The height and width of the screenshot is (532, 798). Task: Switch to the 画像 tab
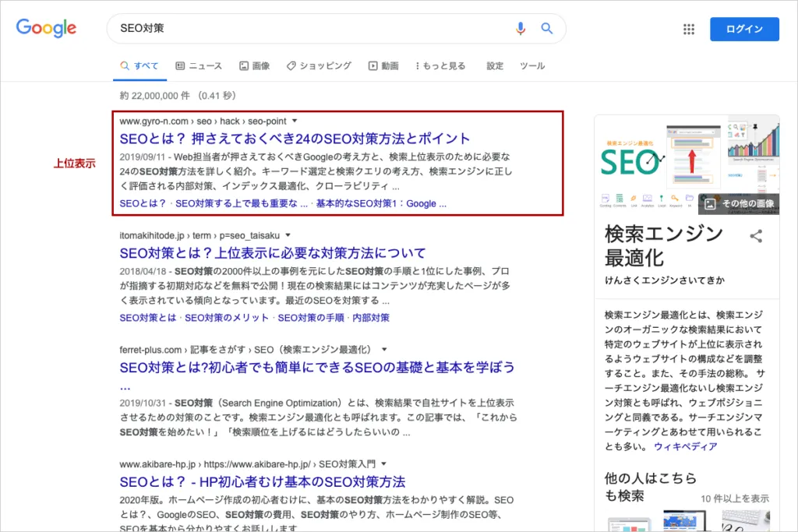coord(255,66)
